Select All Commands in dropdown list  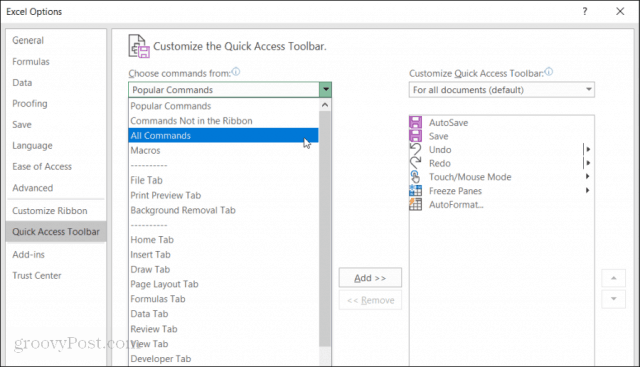pyautogui.click(x=223, y=136)
